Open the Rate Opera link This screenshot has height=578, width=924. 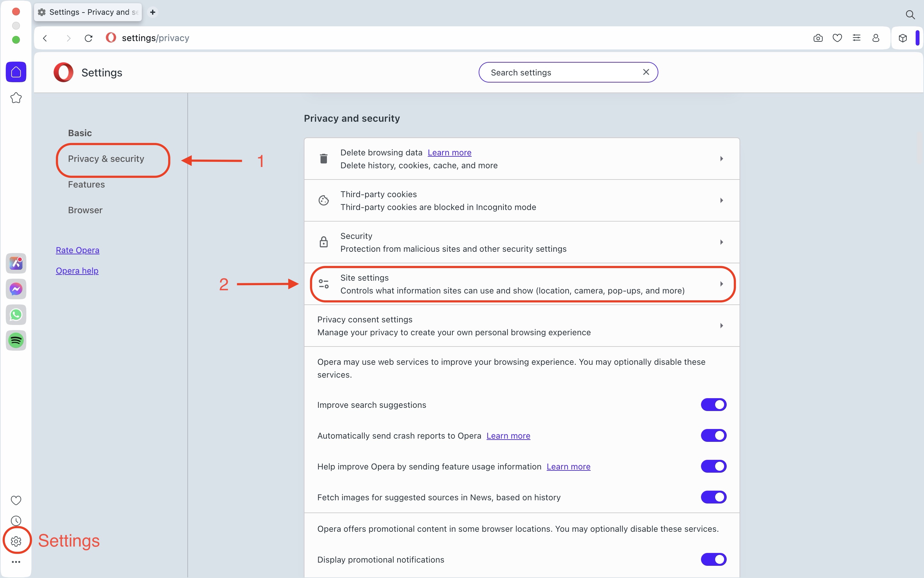coord(78,250)
